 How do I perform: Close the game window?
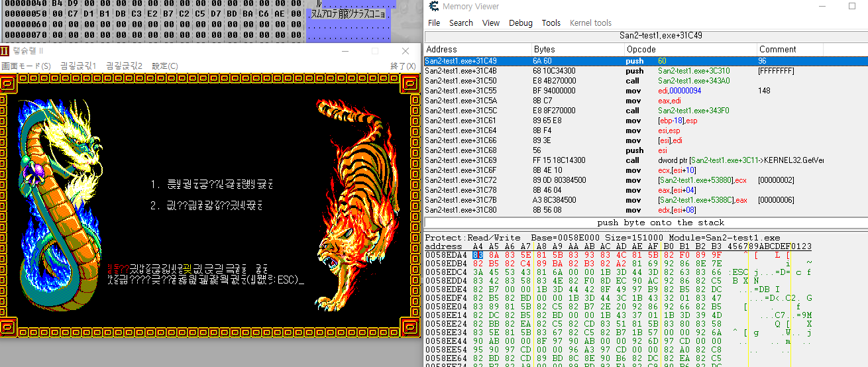(405, 51)
